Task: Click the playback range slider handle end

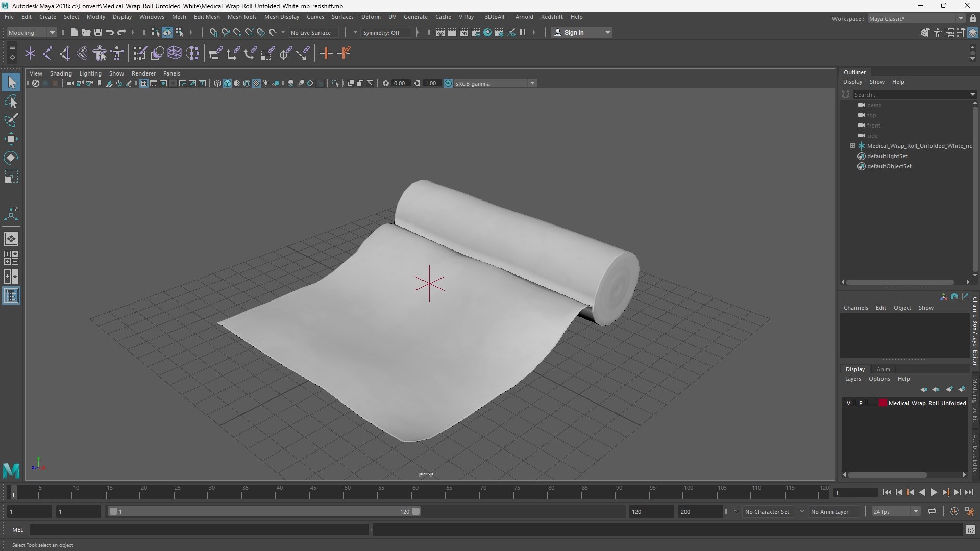Action: (x=415, y=511)
